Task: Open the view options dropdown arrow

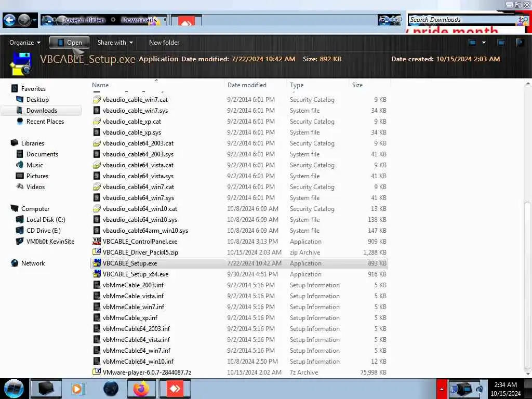Action: pos(484,43)
